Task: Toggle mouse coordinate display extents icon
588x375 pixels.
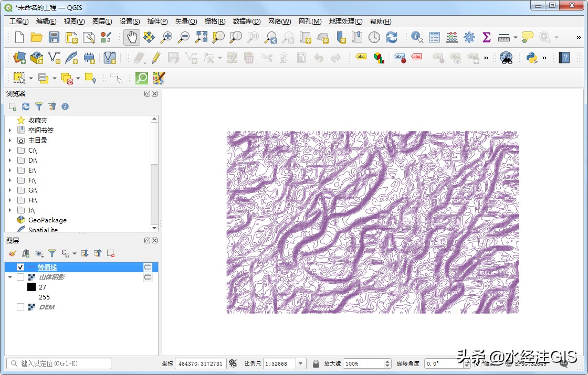Action: [x=233, y=363]
